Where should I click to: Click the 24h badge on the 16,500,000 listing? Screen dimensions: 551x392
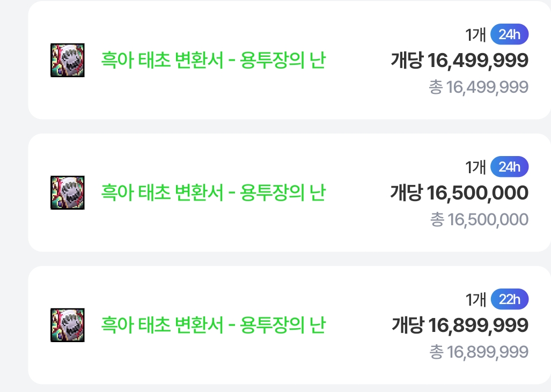(509, 167)
